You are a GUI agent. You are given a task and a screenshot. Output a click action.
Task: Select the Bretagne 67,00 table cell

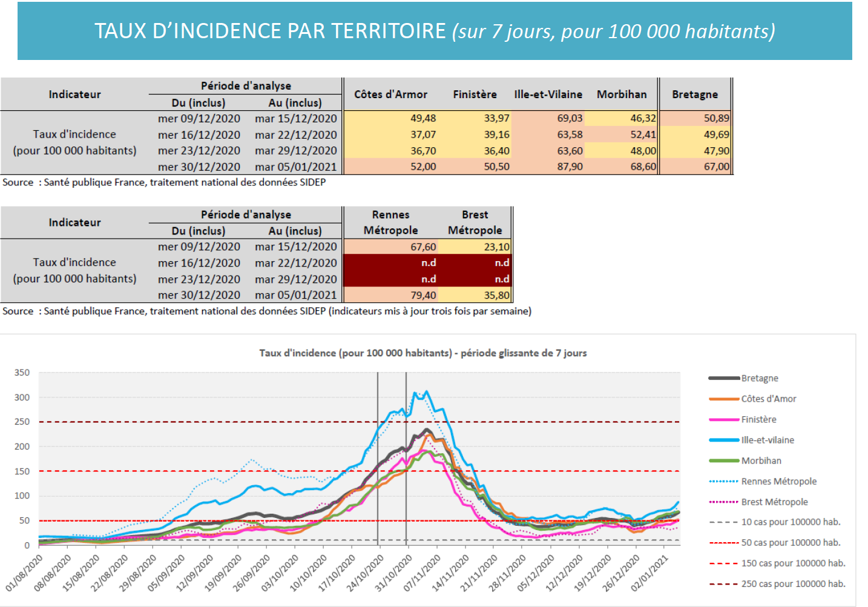(x=695, y=167)
